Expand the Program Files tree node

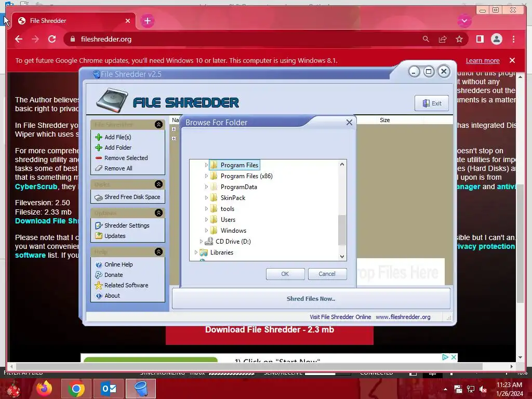(206, 165)
